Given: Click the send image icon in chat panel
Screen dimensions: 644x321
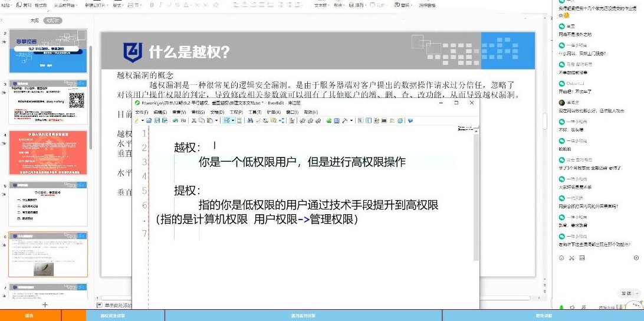Looking at the screenshot, I should (581, 258).
